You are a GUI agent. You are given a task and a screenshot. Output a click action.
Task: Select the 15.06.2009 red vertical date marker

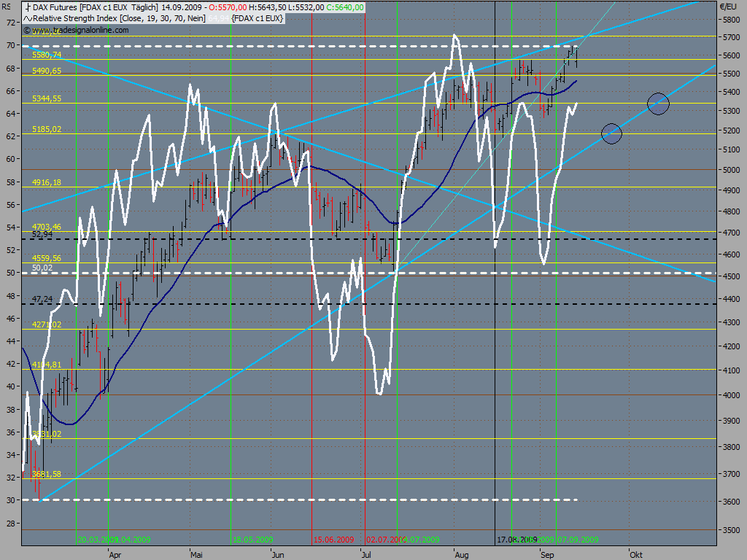click(334, 540)
